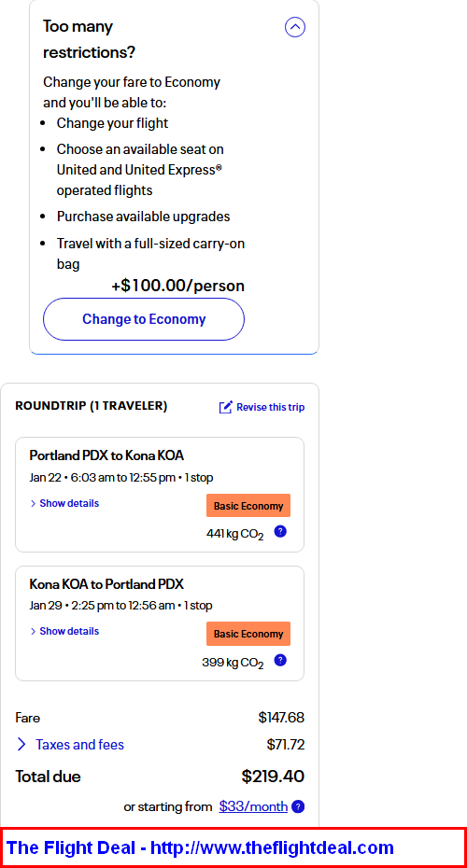Click the help icon next to 399 kg CO2

pos(280,660)
